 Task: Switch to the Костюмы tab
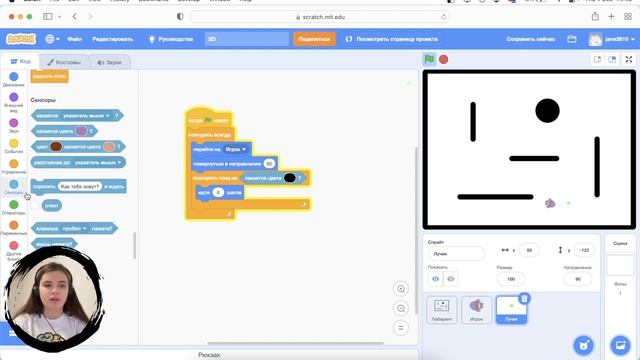(x=64, y=62)
